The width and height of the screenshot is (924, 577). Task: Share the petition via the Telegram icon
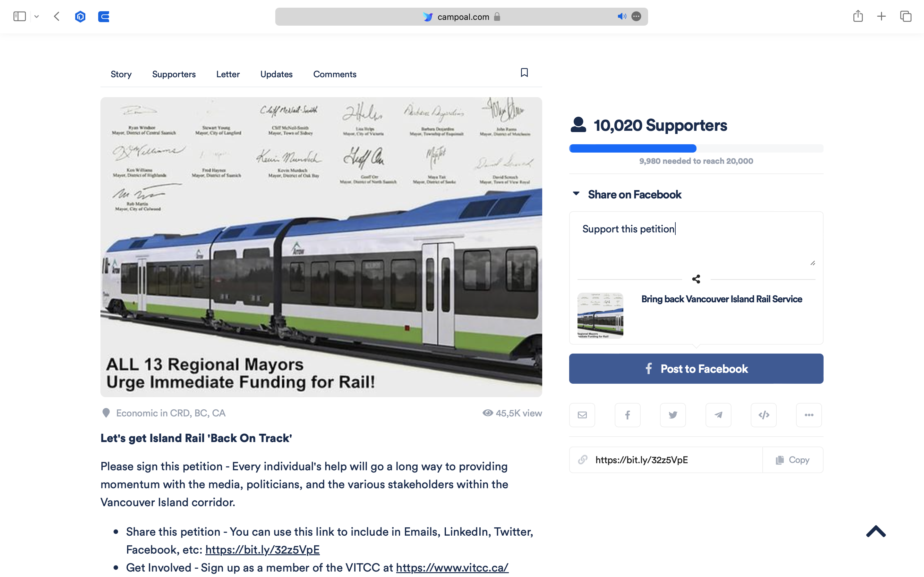click(718, 415)
